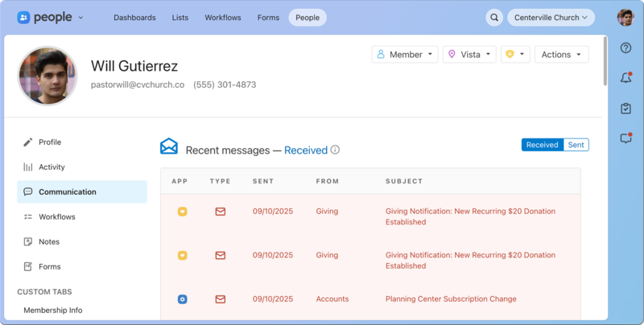Click the Giving app icon in first row

(183, 212)
